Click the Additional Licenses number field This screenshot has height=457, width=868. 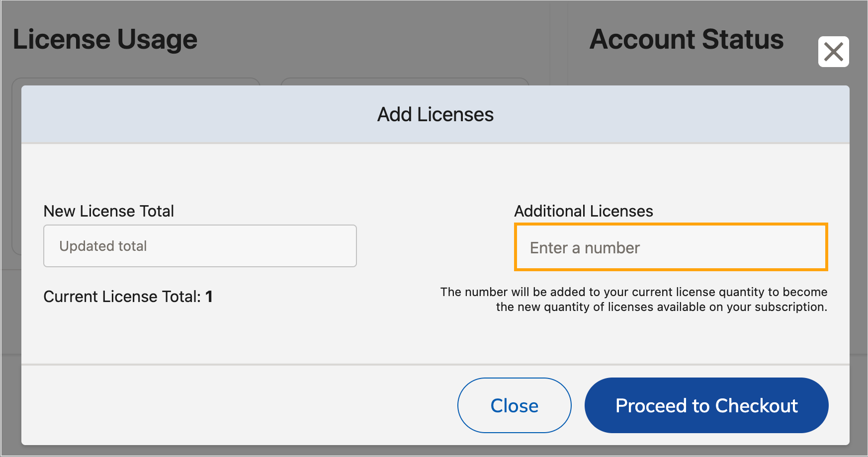(670, 247)
